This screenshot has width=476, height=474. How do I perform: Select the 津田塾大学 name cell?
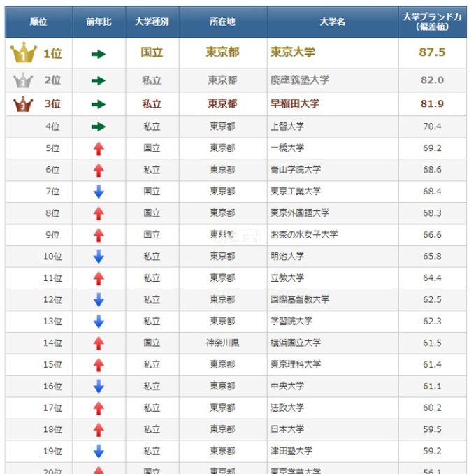click(333, 451)
